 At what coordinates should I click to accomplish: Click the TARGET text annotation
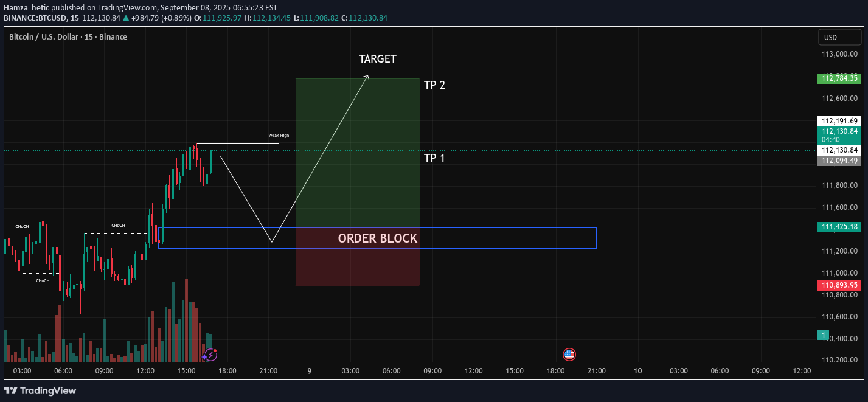click(x=378, y=59)
